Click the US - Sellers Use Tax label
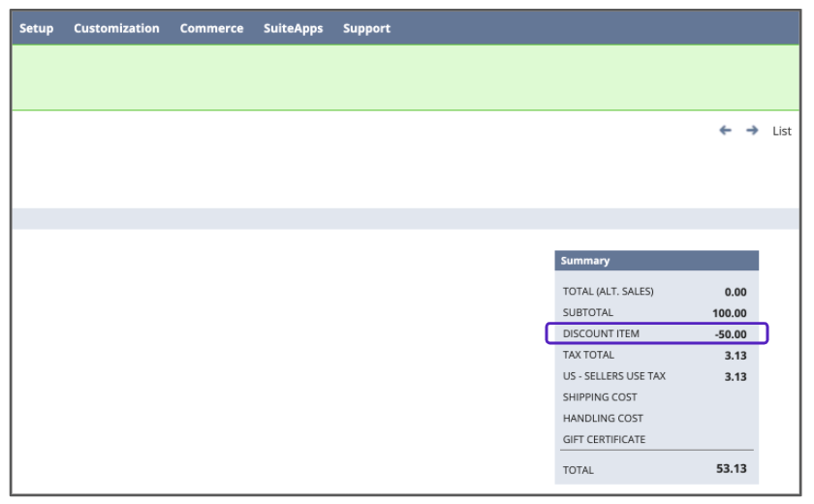The image size is (814, 504). [x=613, y=376]
